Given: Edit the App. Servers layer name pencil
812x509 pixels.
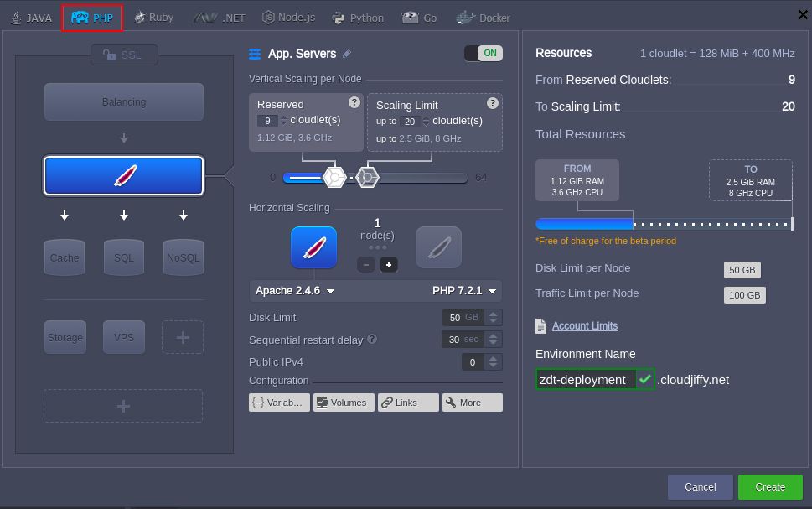Looking at the screenshot, I should coord(347,54).
